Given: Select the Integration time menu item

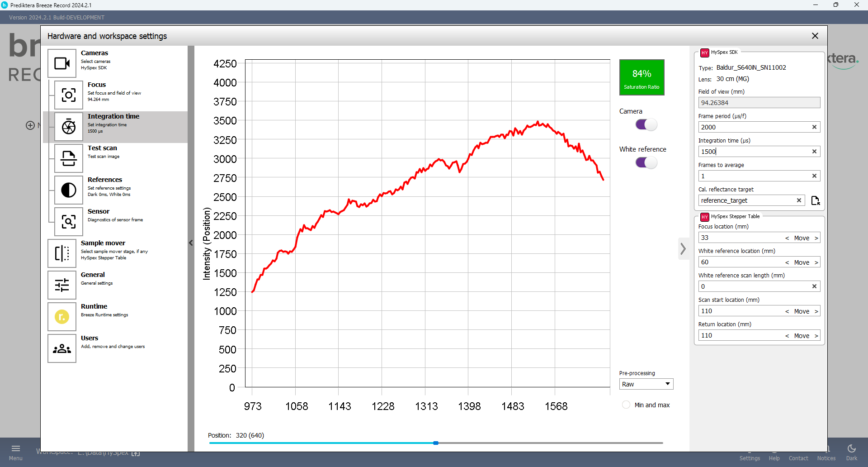Looking at the screenshot, I should pyautogui.click(x=113, y=116).
